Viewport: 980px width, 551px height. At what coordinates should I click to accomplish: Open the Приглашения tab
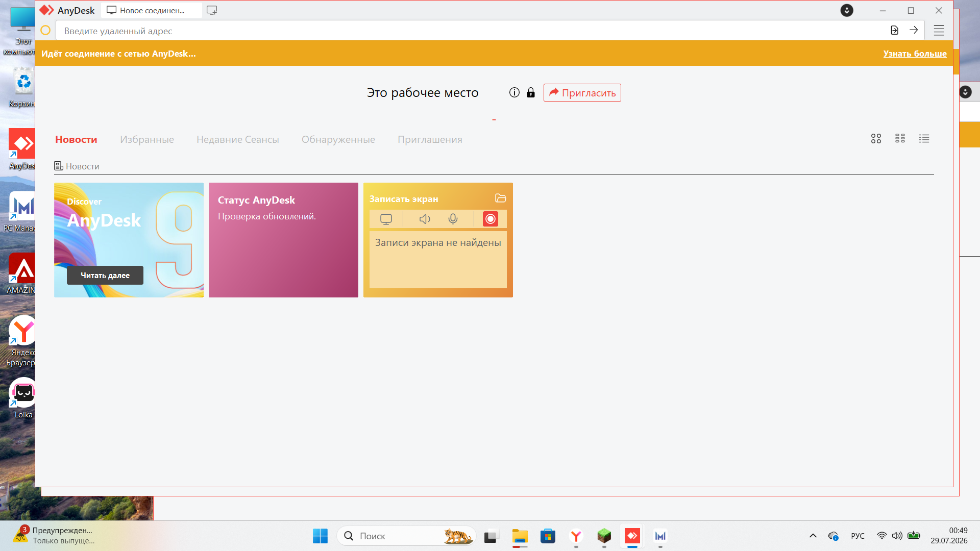(x=430, y=139)
